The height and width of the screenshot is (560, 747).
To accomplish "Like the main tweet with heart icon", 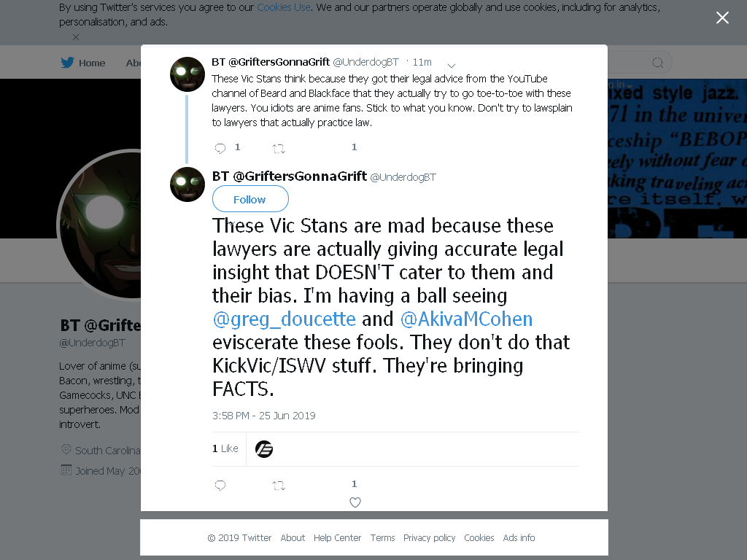I will click(355, 502).
